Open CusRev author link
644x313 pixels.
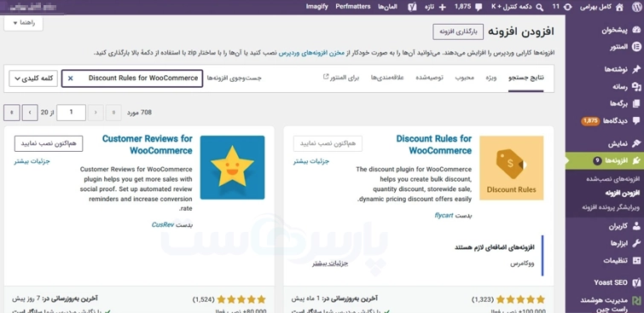(163, 224)
